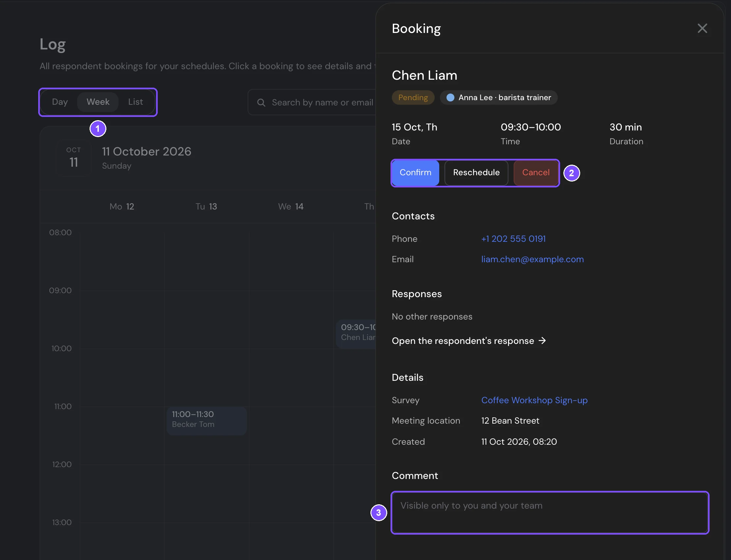
Task: Click the '30 min' duration value
Action: click(625, 127)
